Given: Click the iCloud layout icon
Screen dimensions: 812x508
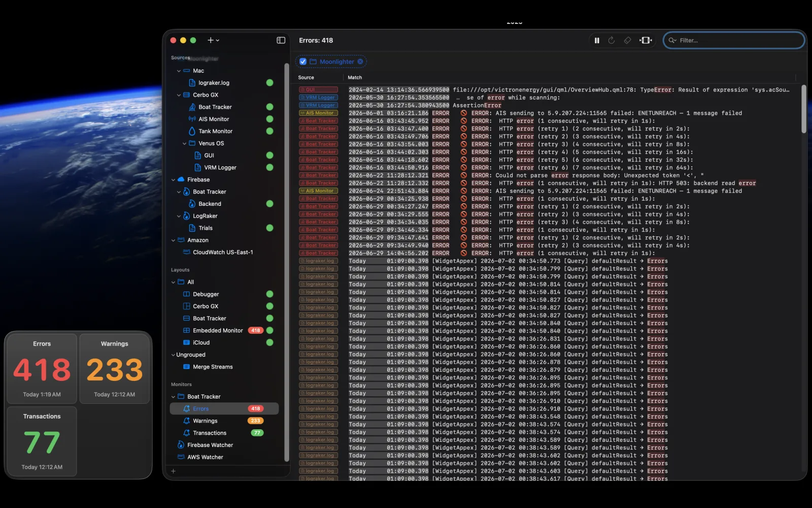Looking at the screenshot, I should coord(186,343).
